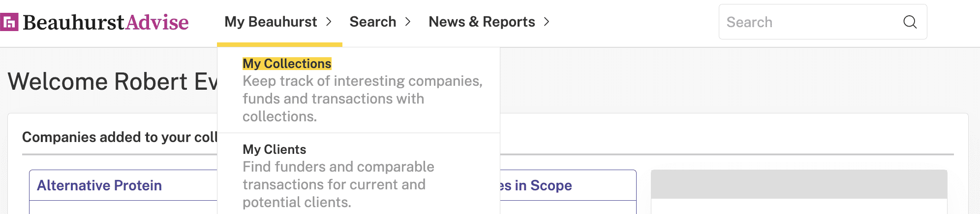Expand the Search menu chevron
Image resolution: width=980 pixels, height=214 pixels.
pos(408,22)
